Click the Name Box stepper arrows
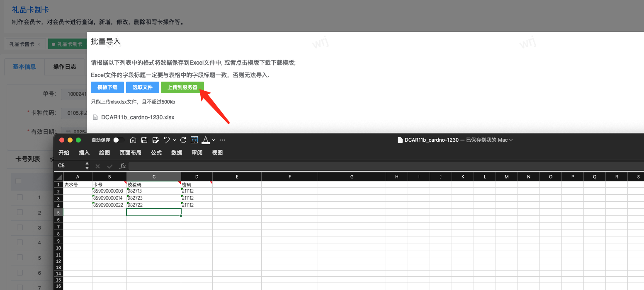The image size is (644, 290). pos(87,166)
